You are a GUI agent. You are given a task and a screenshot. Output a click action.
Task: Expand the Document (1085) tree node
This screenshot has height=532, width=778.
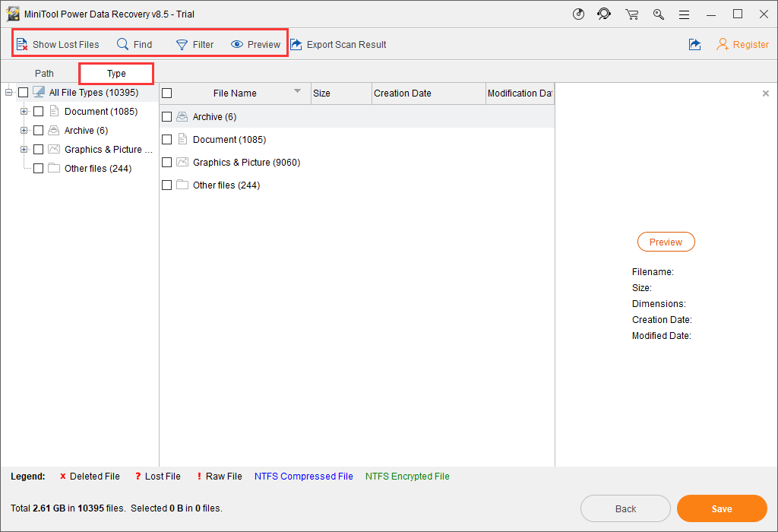tap(24, 112)
